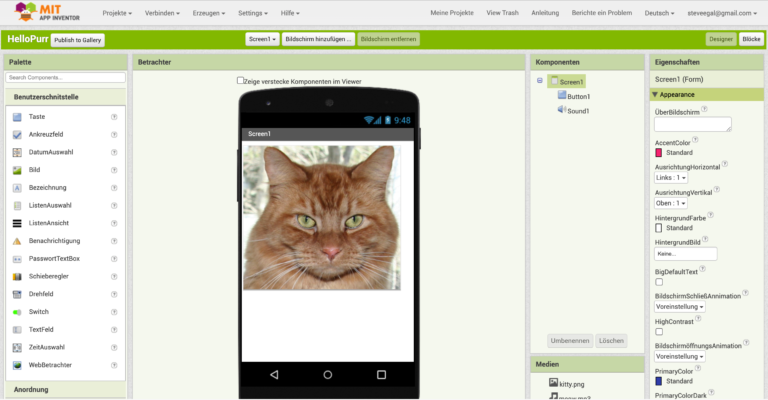Click the Benachrichtigung warning icon in palette

[17, 241]
